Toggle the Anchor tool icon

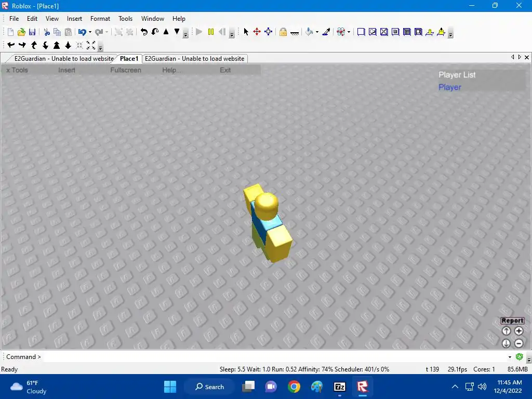(295, 33)
